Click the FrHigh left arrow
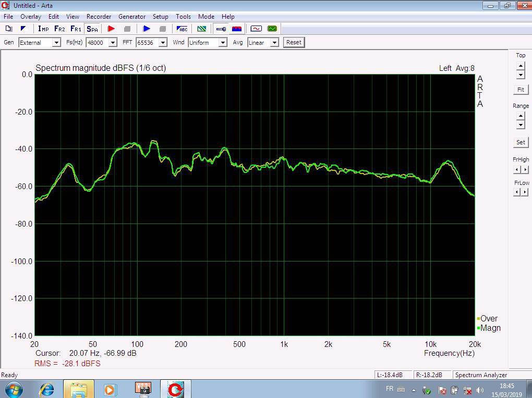Screen dimensions: 532x398 517,169
